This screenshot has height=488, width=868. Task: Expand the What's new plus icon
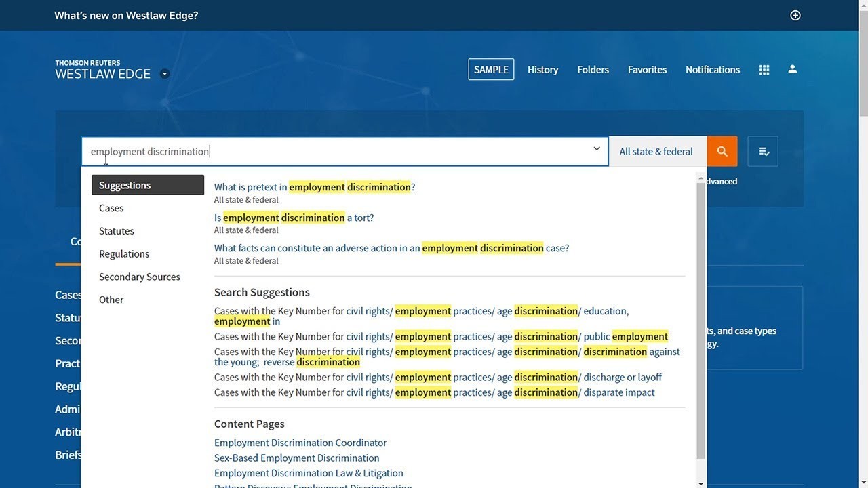point(795,15)
